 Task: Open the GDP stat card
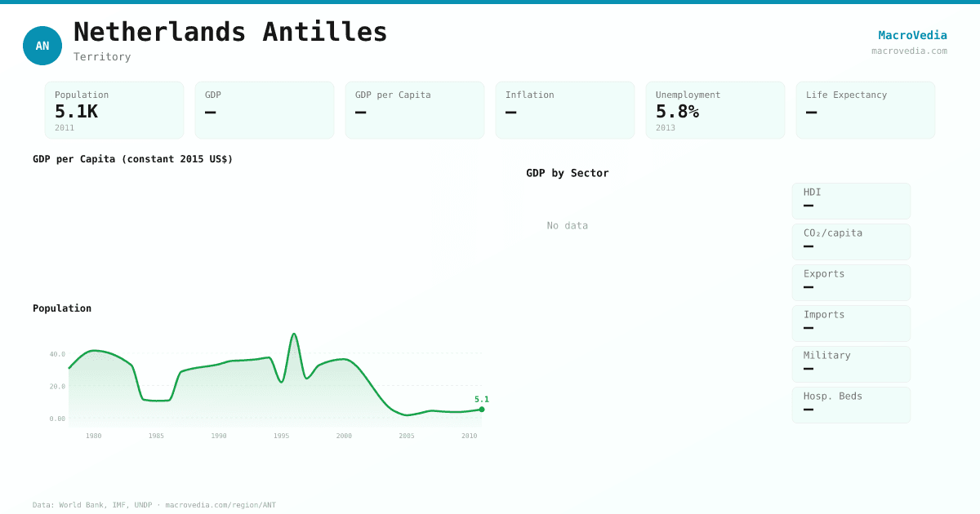265,109
